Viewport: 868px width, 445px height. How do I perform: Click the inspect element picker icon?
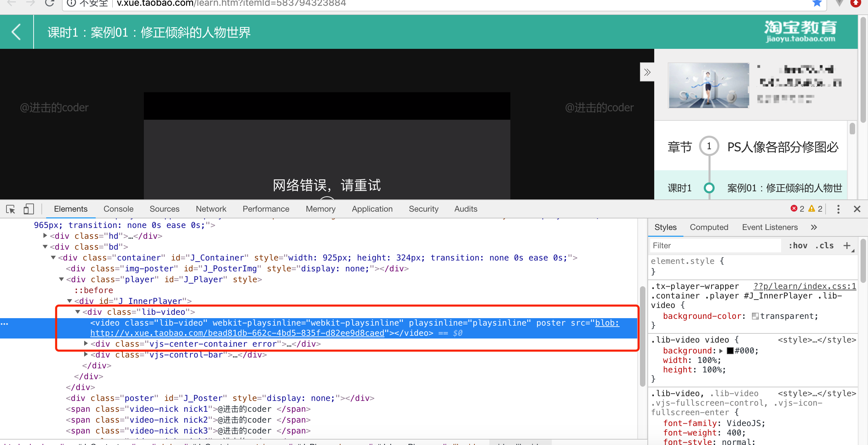tap(11, 209)
